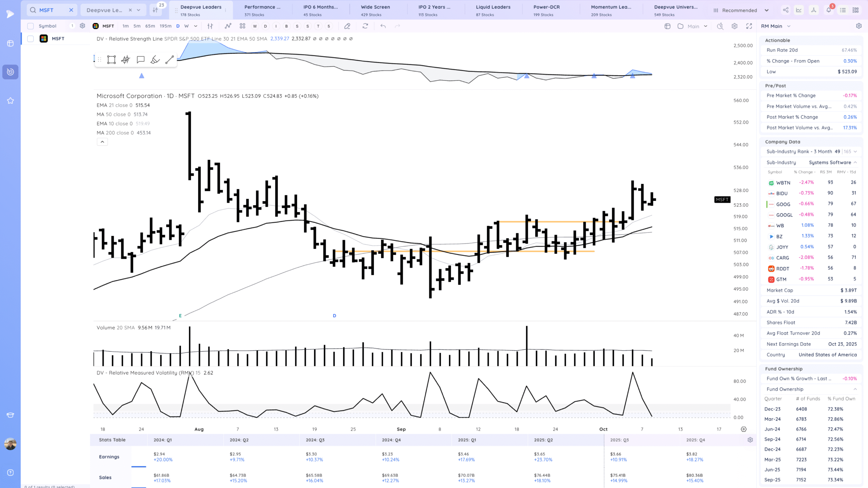The height and width of the screenshot is (488, 868).
Task: Open the Momentum Leaders watchlist tab
Action: (611, 10)
